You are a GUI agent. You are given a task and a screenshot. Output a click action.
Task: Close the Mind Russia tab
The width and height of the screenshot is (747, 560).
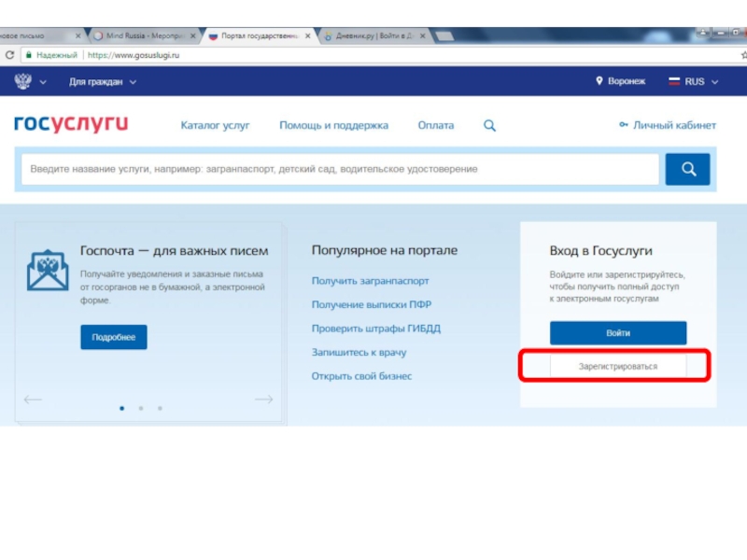pyautogui.click(x=193, y=35)
